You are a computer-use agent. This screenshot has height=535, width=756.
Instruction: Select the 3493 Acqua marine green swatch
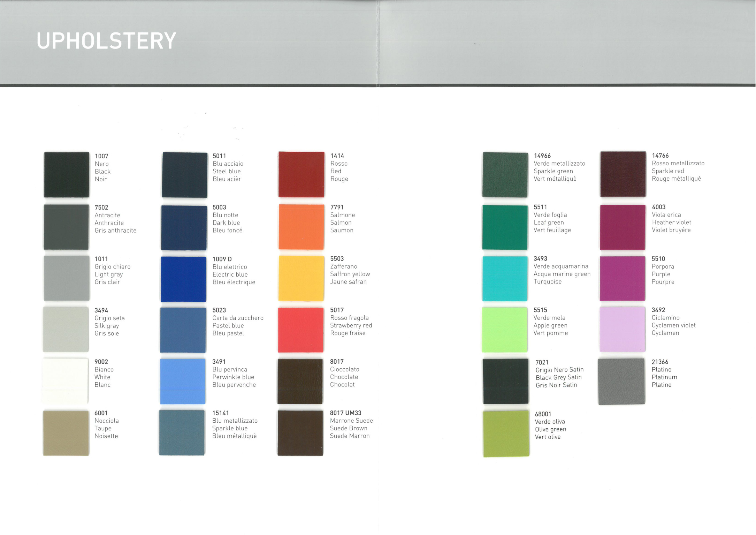point(505,278)
